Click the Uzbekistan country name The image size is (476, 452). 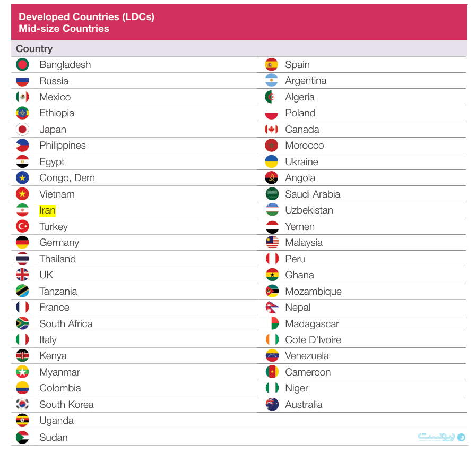[x=309, y=210]
